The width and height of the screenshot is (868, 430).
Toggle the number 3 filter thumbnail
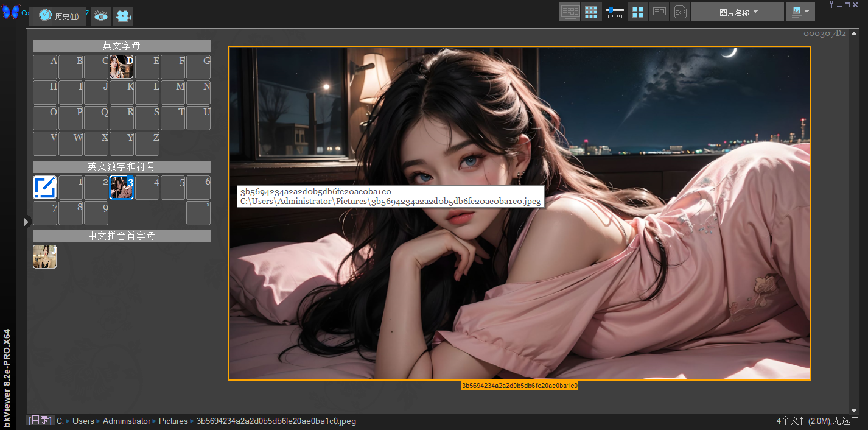pos(121,187)
